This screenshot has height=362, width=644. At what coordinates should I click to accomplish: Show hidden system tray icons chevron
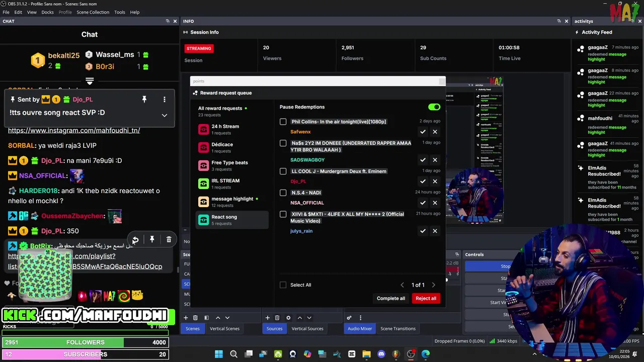coord(534,354)
